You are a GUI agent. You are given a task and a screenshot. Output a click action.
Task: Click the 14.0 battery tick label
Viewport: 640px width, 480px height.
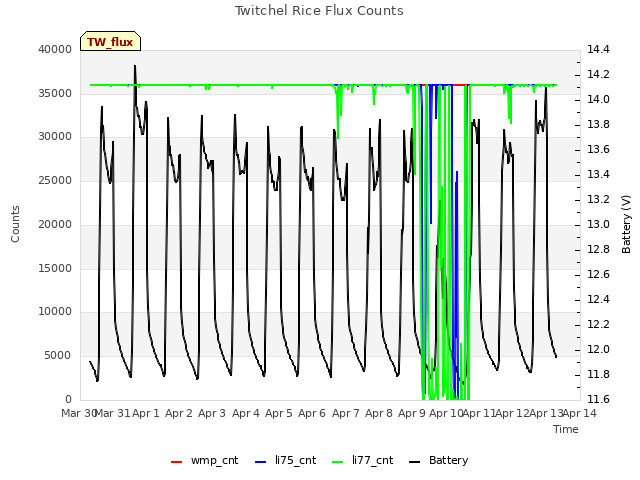click(598, 100)
